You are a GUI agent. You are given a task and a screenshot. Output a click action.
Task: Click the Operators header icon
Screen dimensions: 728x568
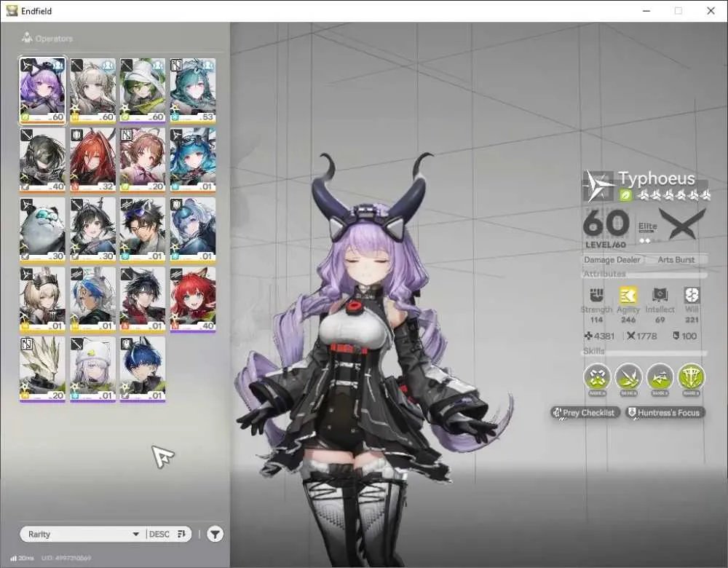coord(27,38)
